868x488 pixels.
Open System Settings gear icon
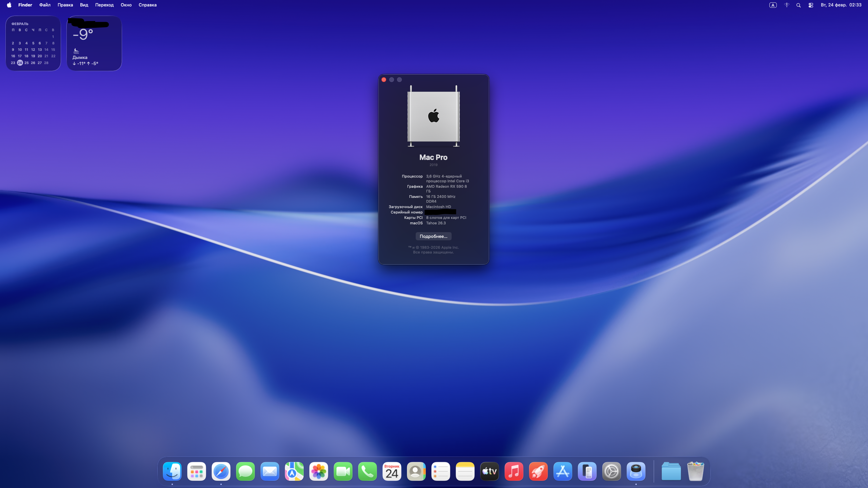coord(612,471)
